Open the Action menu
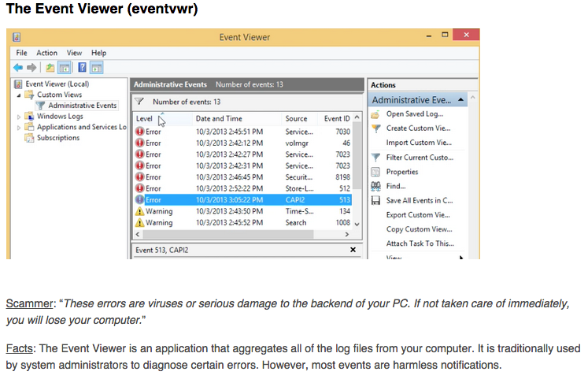The width and height of the screenshot is (588, 379). coord(46,53)
